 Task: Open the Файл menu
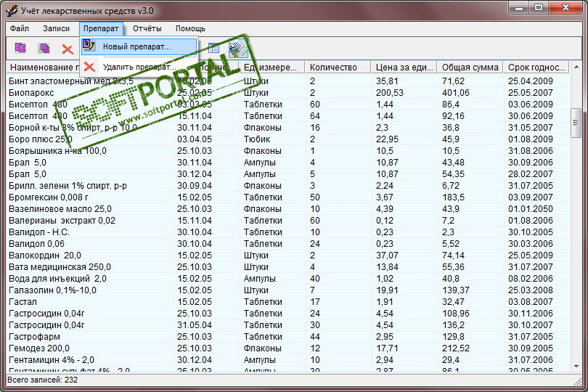point(20,28)
